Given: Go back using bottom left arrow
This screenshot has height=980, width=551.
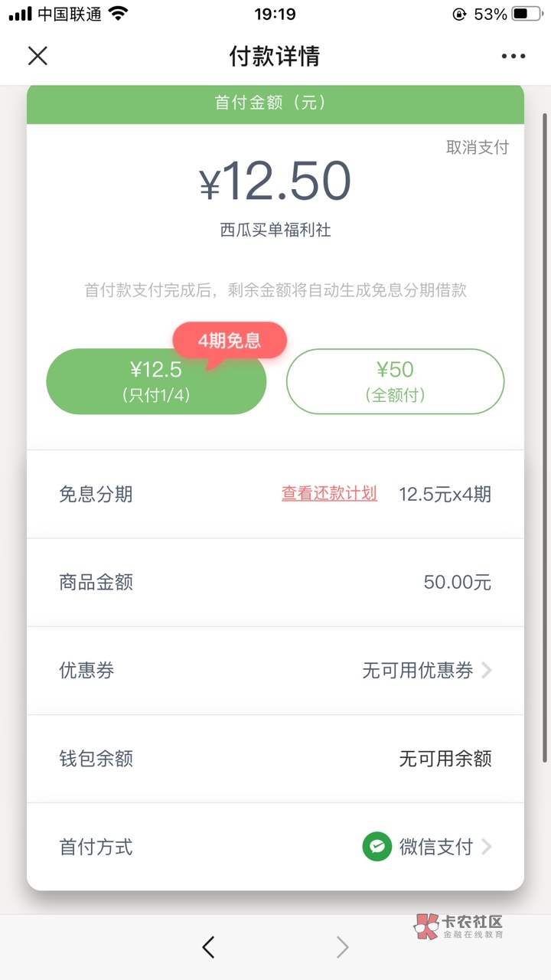Looking at the screenshot, I should (208, 947).
